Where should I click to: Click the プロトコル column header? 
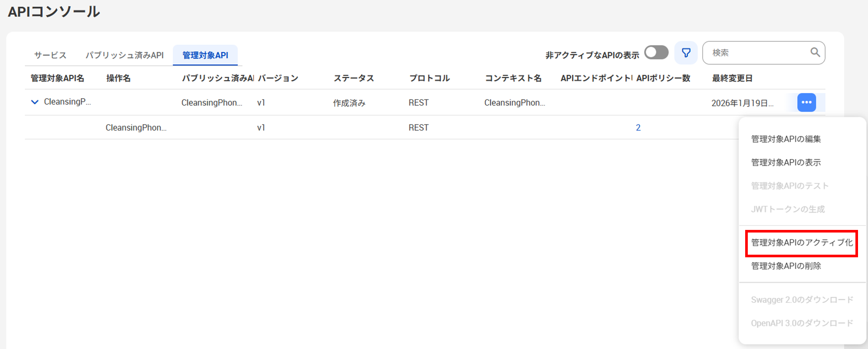pos(429,78)
